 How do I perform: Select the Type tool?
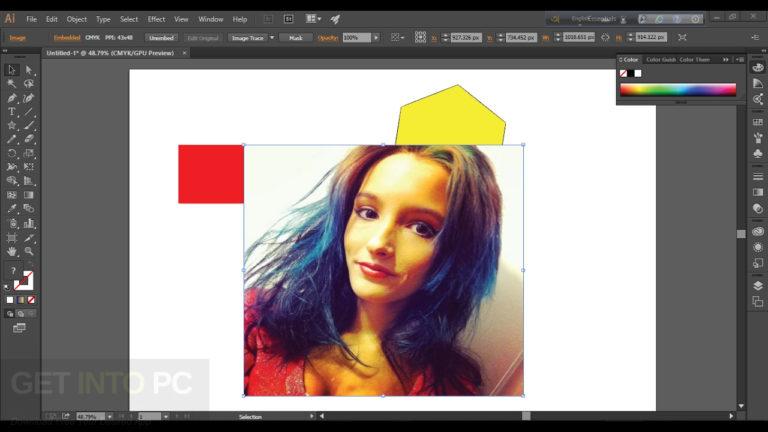coord(12,112)
